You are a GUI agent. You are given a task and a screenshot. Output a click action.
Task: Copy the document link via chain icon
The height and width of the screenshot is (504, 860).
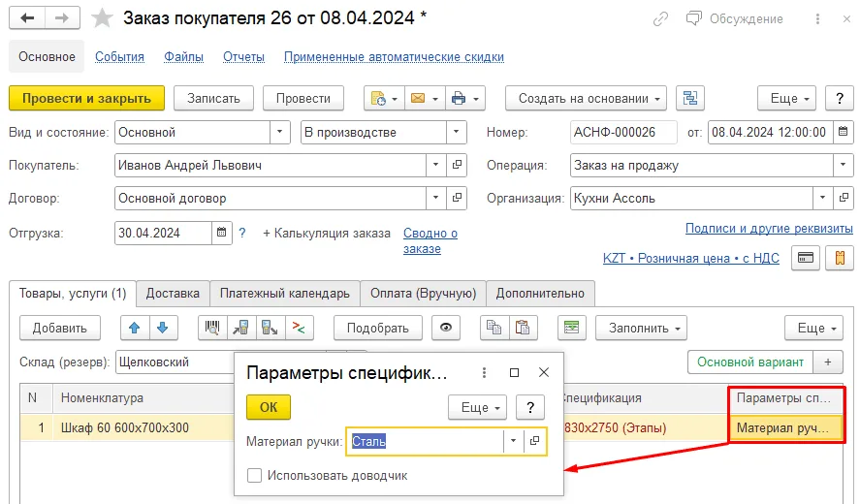click(x=661, y=19)
